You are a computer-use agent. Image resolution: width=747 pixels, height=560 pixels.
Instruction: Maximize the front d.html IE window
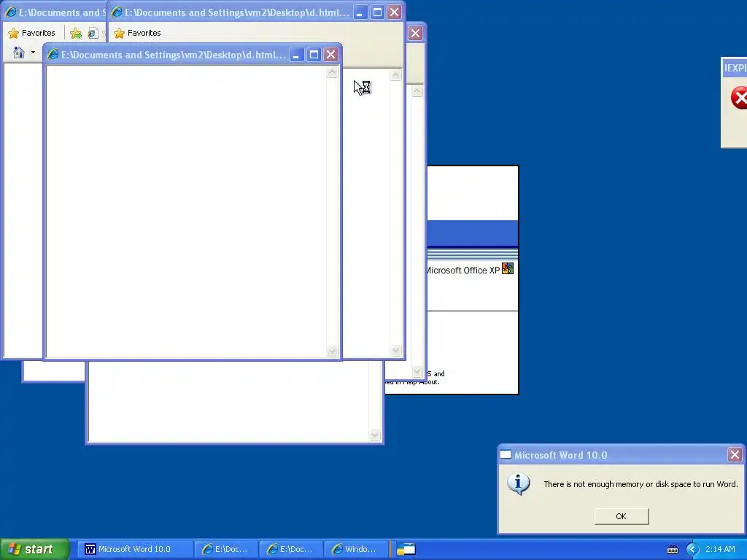click(x=314, y=54)
